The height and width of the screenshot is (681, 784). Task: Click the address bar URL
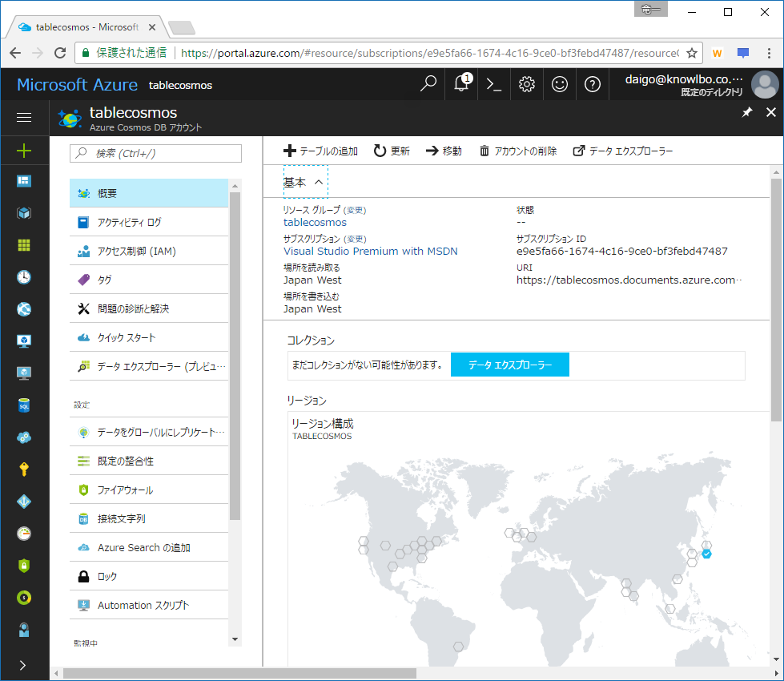click(x=430, y=53)
